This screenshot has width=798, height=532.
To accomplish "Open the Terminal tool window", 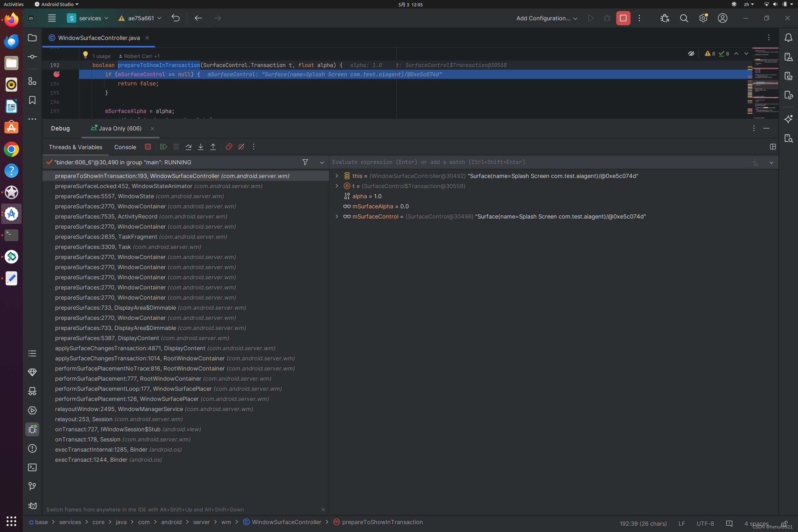I will 32,467.
